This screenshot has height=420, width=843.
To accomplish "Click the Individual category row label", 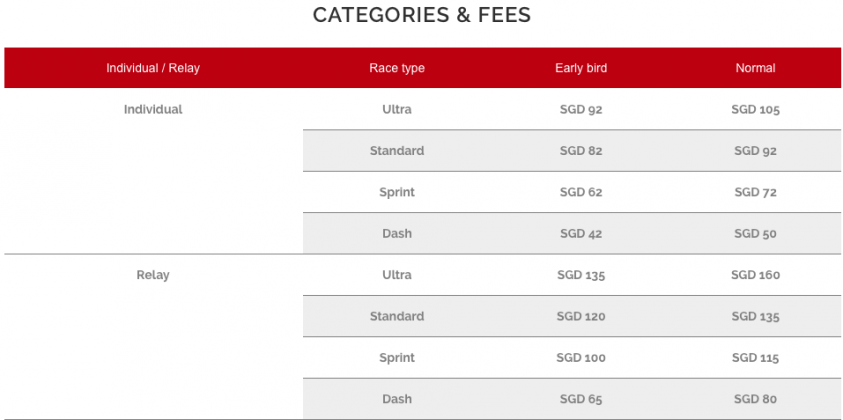I will pos(153,109).
